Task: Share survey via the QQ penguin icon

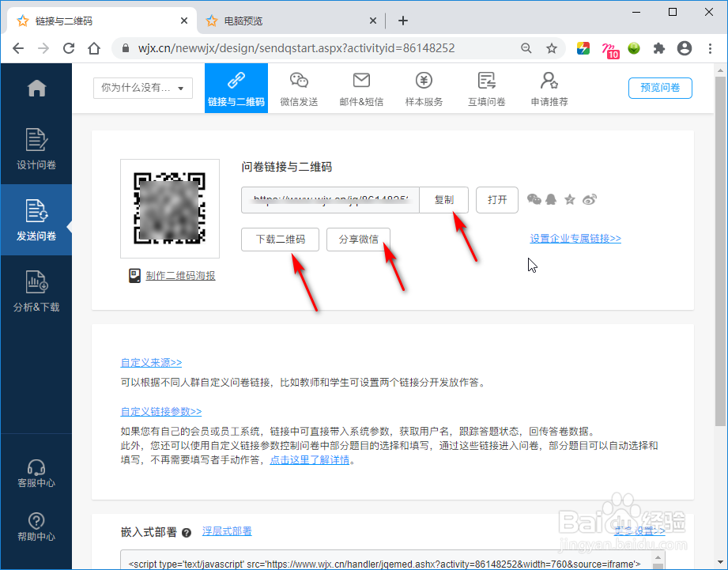Action: pyautogui.click(x=552, y=199)
